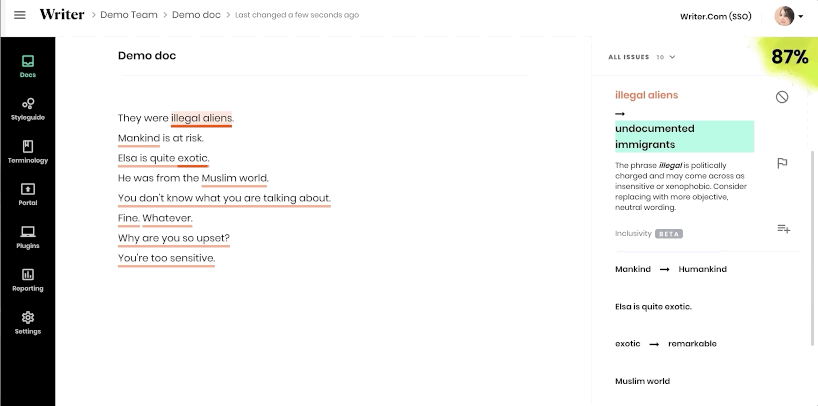This screenshot has height=406, width=818.
Task: Open the Reporting sidebar icon
Action: coord(28,279)
